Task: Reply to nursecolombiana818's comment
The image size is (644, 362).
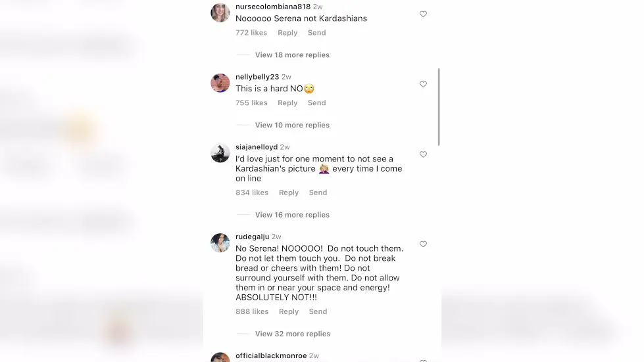Action: [x=287, y=33]
